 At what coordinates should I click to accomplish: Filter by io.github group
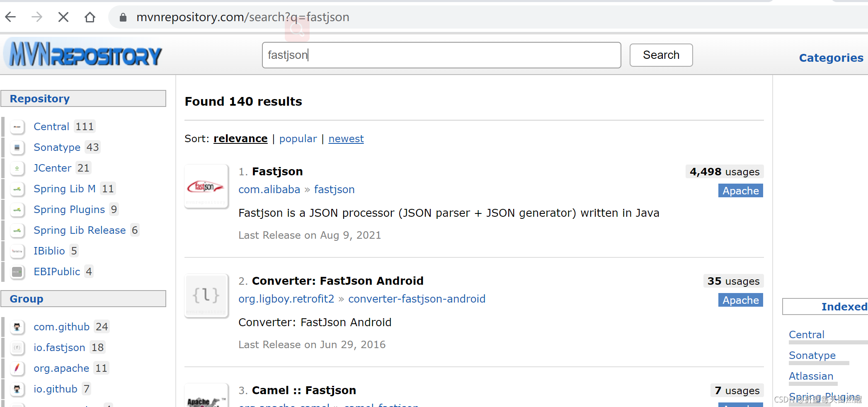56,389
